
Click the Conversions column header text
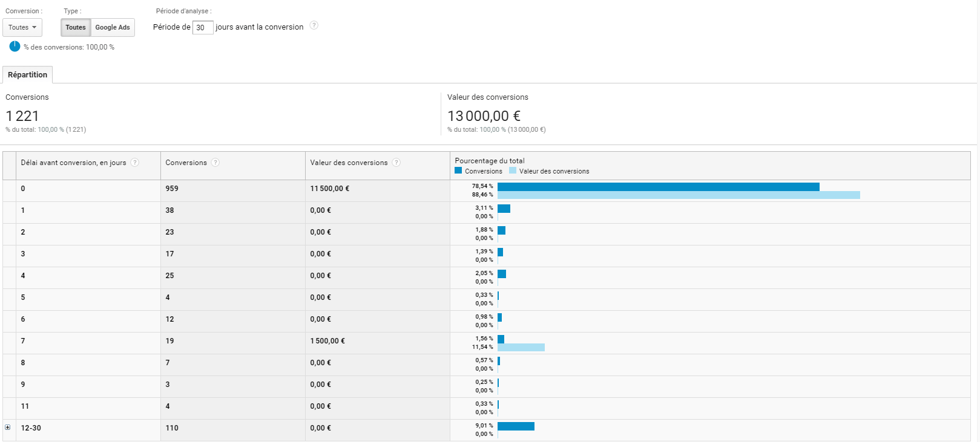coord(186,163)
